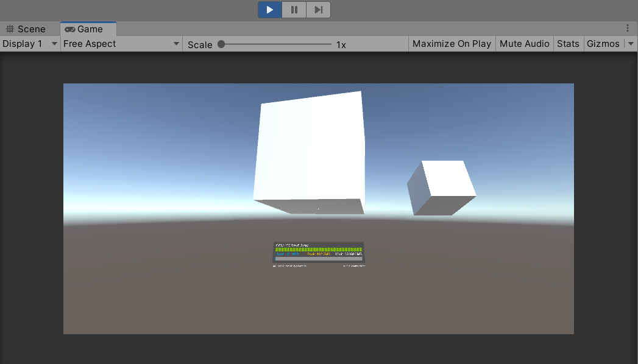Click the green frame-rate graph in the overlay
The width and height of the screenshot is (638, 364).
[318, 250]
